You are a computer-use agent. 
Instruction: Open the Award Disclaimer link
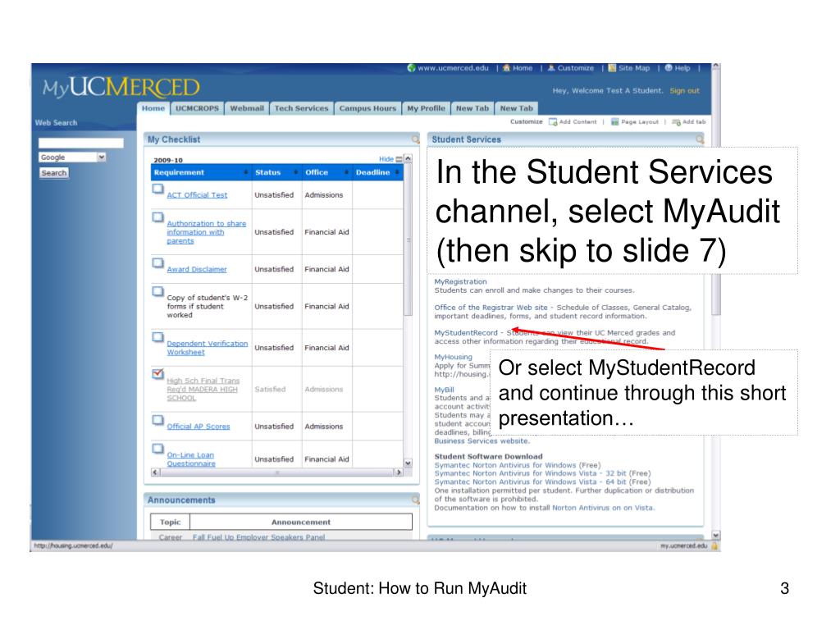tap(197, 269)
